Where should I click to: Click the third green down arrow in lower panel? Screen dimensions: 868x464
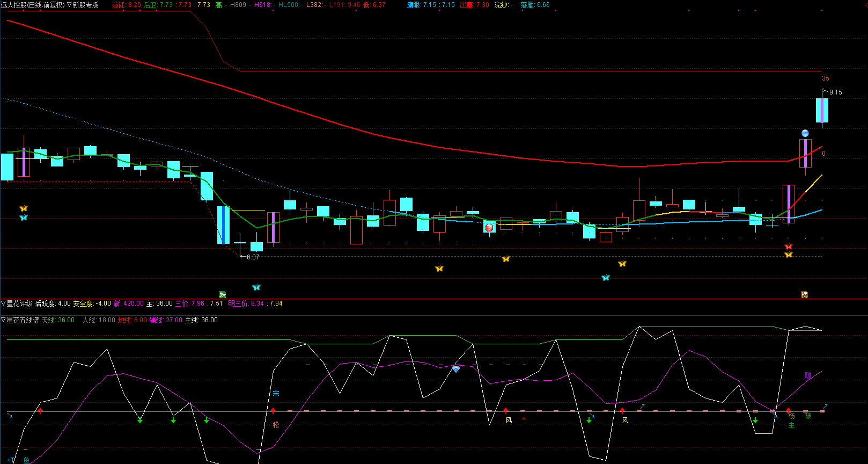207,420
